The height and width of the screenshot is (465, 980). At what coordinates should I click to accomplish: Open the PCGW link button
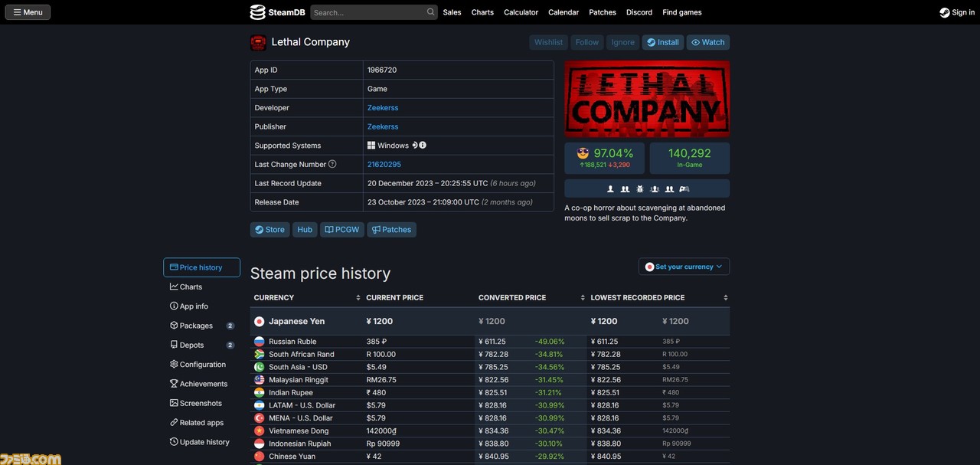(x=342, y=230)
